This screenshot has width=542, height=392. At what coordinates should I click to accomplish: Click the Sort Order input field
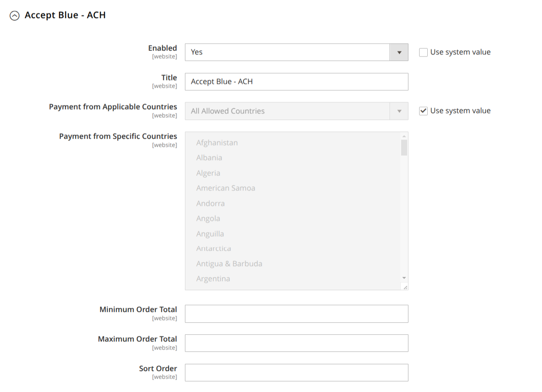click(296, 372)
